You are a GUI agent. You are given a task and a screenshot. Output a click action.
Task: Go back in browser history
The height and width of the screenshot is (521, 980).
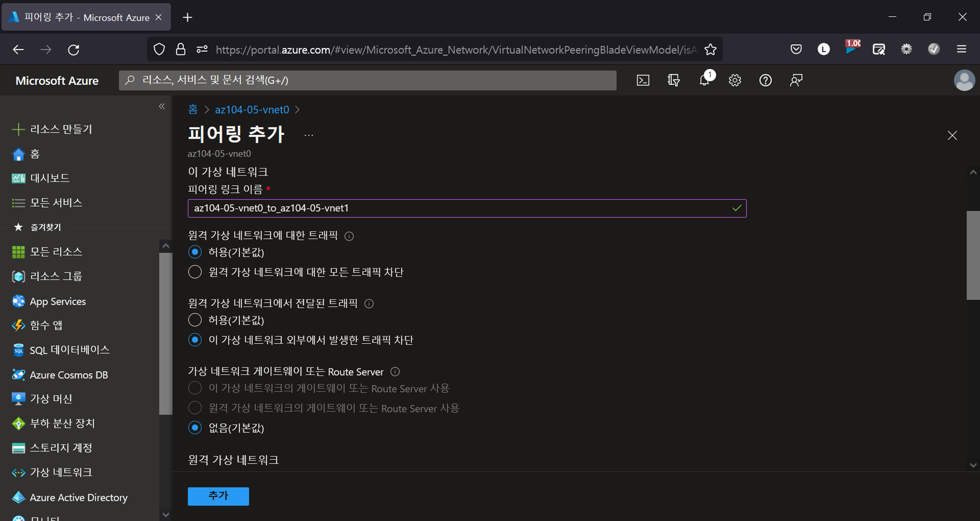pos(18,50)
